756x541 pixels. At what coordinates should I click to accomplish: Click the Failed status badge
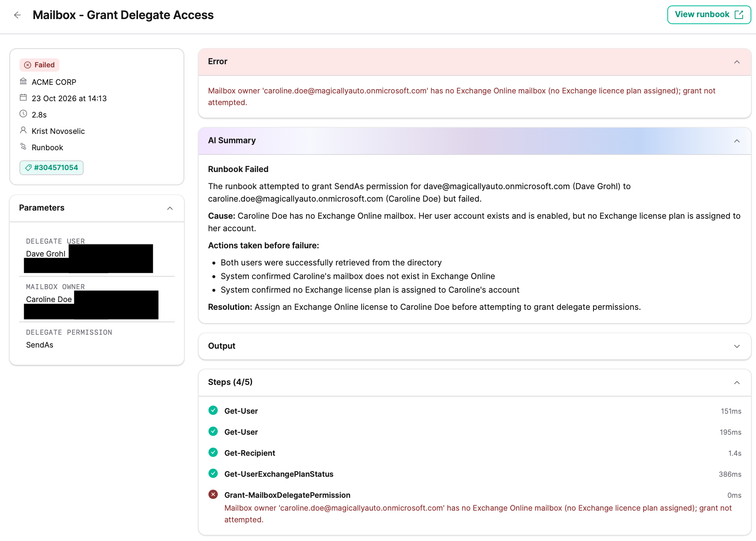point(39,65)
